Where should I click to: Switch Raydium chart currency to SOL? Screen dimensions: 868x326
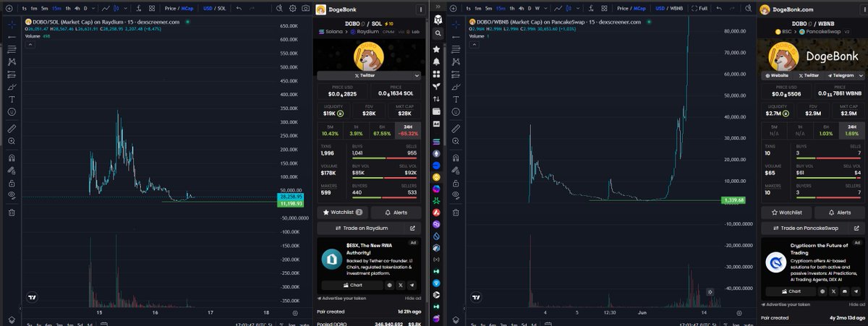tap(221, 8)
